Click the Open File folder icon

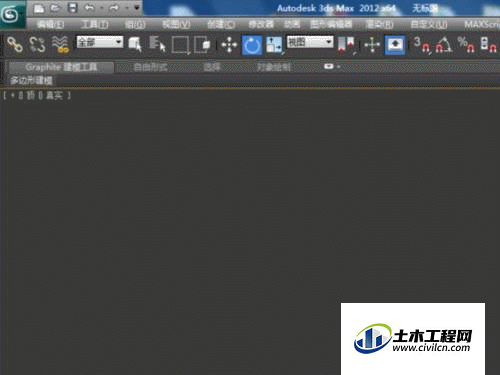[x=55, y=8]
